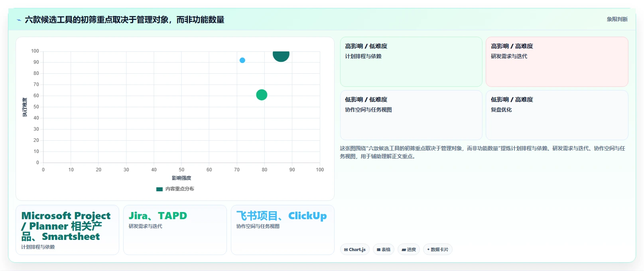Click the 复盘优化 text
This screenshot has width=644, height=271.
(x=501, y=110)
